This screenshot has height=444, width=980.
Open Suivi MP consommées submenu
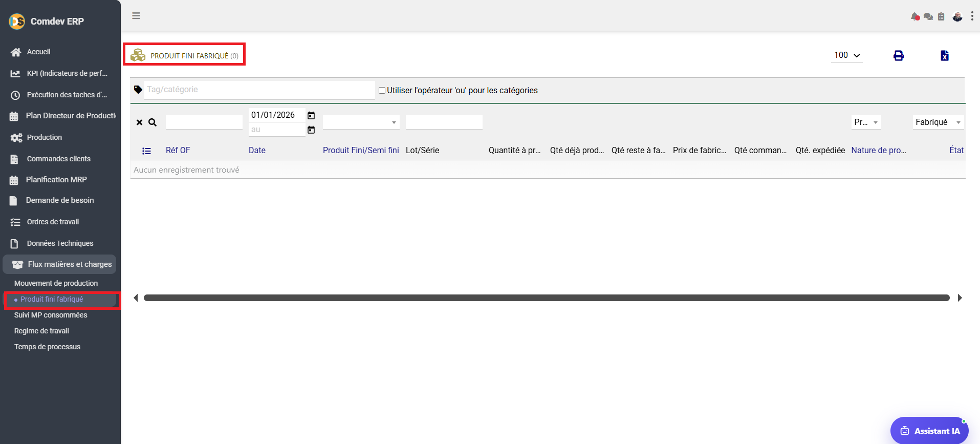click(51, 315)
